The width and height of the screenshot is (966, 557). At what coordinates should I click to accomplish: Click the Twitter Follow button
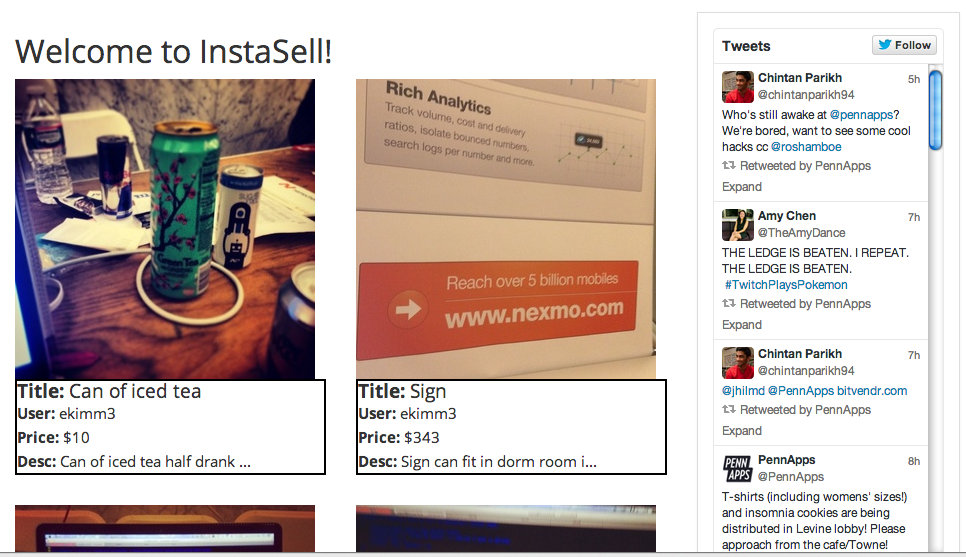pyautogui.click(x=904, y=45)
